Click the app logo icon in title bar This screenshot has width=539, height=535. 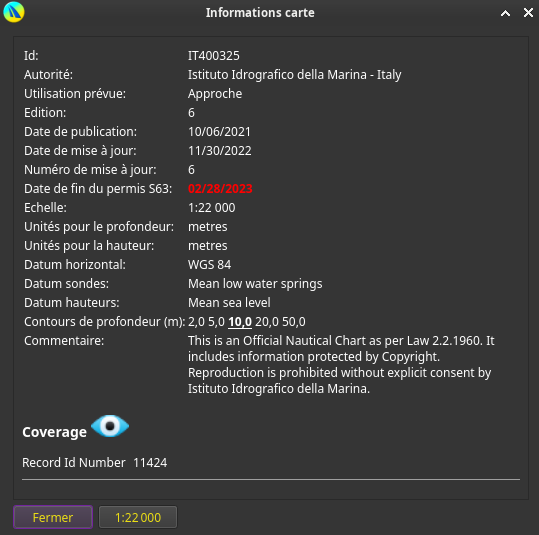tap(14, 12)
